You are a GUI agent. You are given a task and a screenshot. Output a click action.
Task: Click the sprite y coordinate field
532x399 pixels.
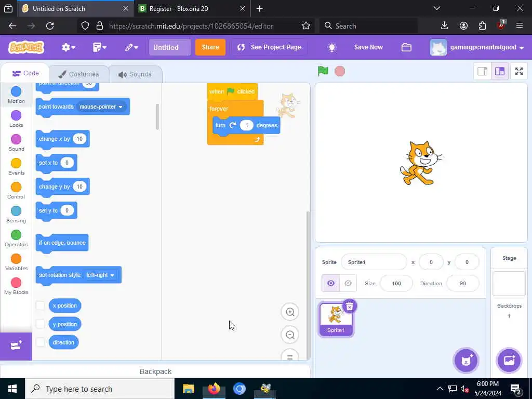[x=467, y=262]
